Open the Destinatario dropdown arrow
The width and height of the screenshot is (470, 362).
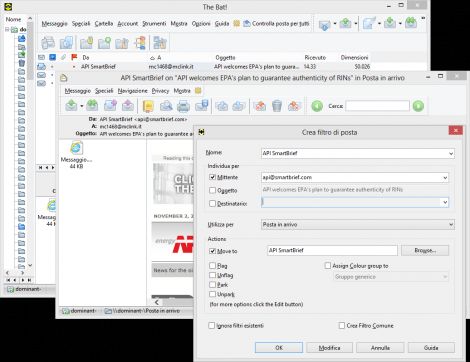point(445,202)
